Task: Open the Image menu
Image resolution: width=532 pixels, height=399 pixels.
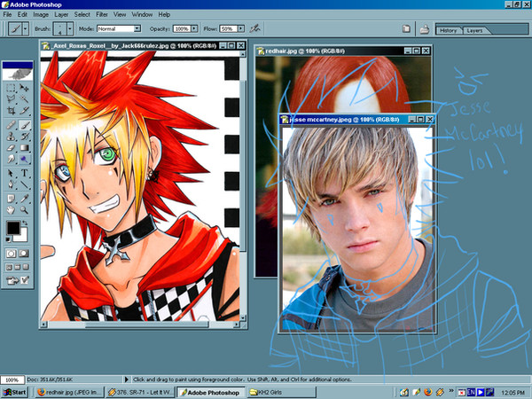Action: [41, 14]
